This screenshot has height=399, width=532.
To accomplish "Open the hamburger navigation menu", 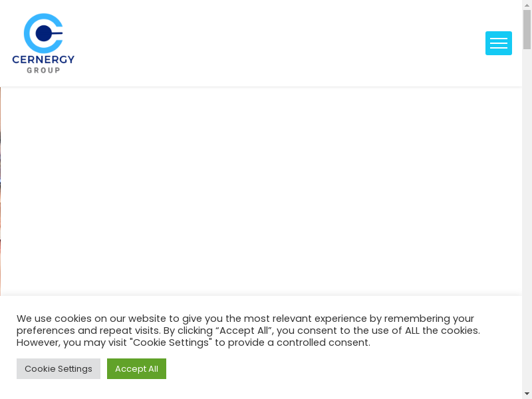I will pos(498,43).
